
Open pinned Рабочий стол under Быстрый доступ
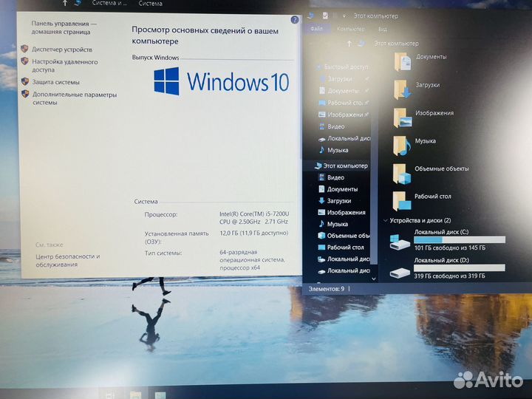coord(344,103)
